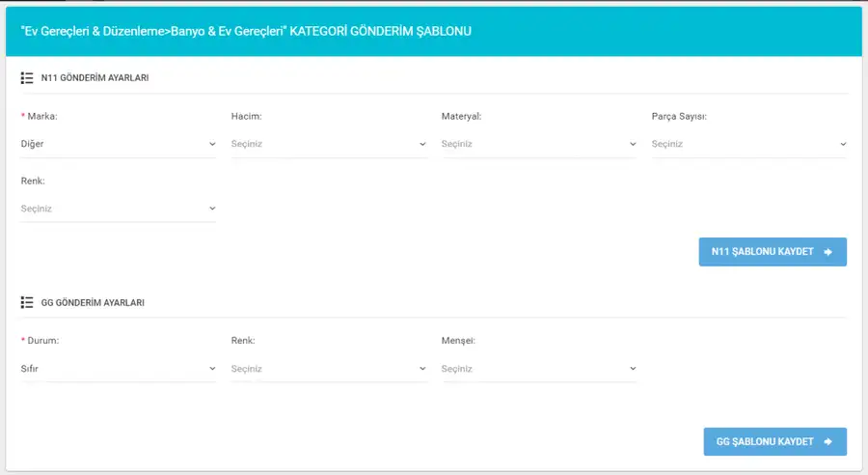The width and height of the screenshot is (868, 475).
Task: Click the N11 GÖNDERİM AYARLARI section heading
Action: pyautogui.click(x=95, y=78)
